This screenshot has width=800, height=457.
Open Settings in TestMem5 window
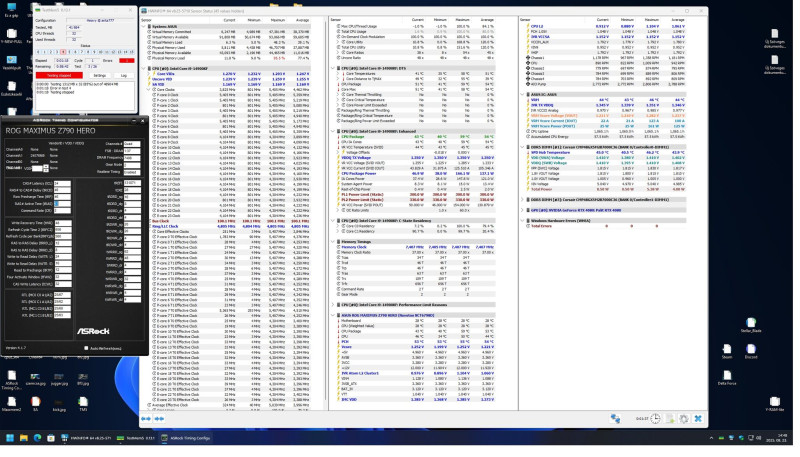99,75
